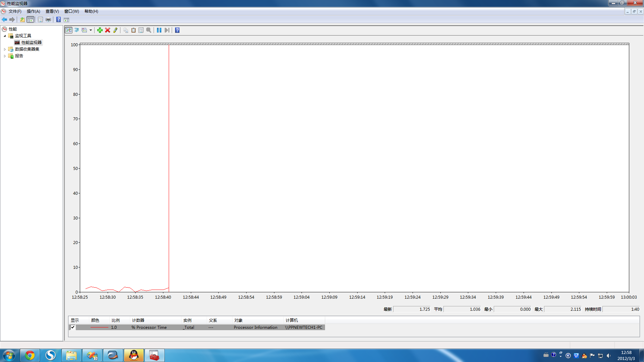Uncheck the % Processor Time display checkbox
Viewport: 644px width, 362px height.
point(73,327)
